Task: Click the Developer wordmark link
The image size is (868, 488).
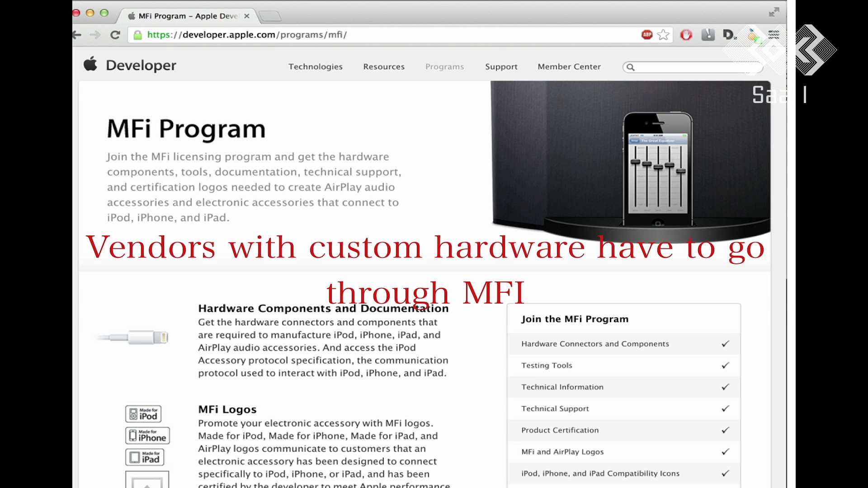Action: point(141,66)
